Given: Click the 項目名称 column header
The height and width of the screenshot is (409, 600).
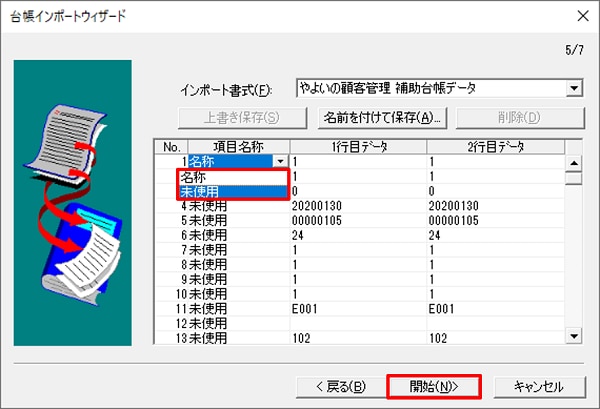Looking at the screenshot, I should (x=238, y=147).
